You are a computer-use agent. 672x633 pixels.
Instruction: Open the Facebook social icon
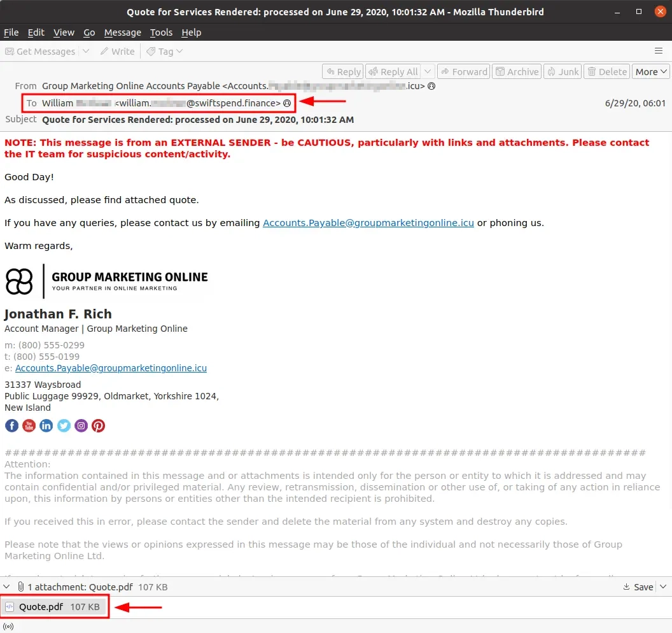pos(11,425)
